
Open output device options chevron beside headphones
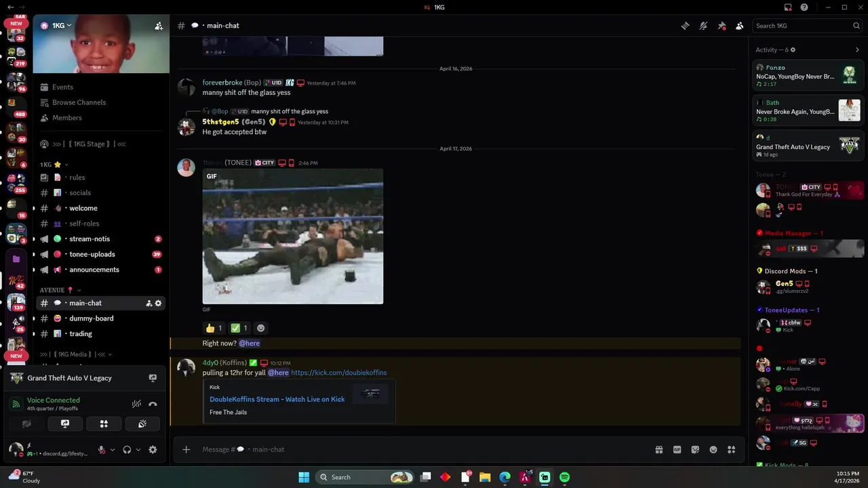(138, 449)
